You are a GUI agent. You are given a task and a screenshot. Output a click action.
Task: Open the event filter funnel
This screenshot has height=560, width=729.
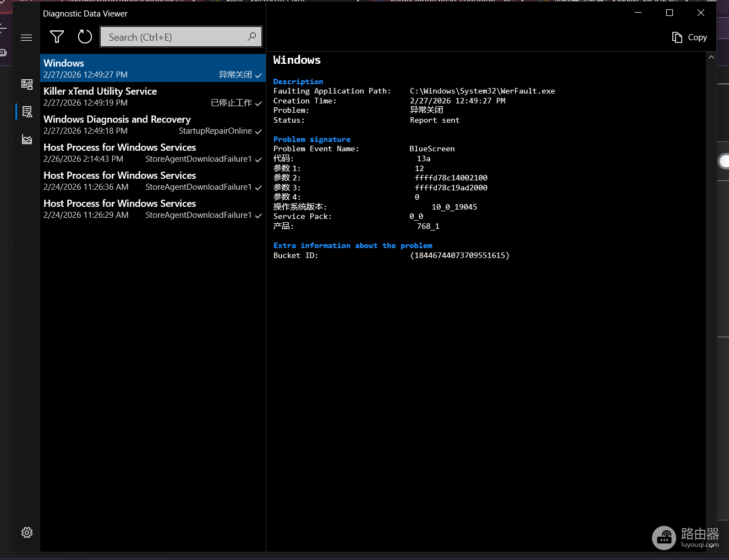[57, 37]
